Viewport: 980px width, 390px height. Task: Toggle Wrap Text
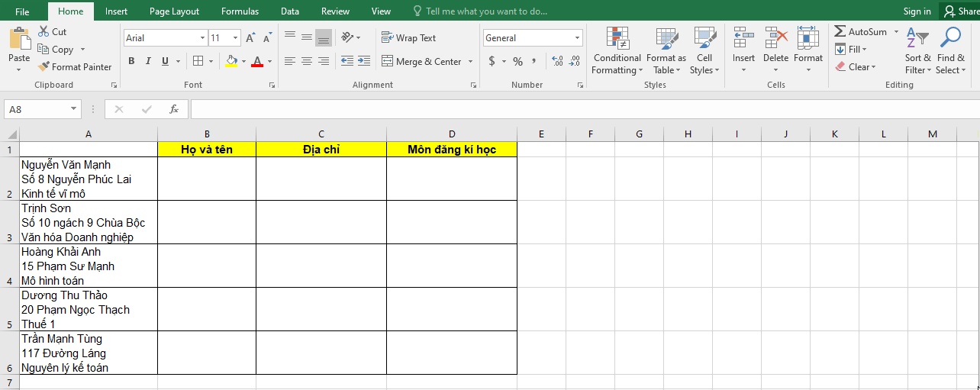(408, 37)
